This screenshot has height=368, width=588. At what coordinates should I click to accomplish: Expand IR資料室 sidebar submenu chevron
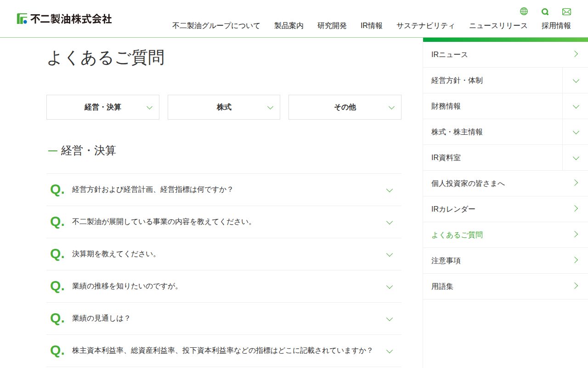[x=576, y=158]
